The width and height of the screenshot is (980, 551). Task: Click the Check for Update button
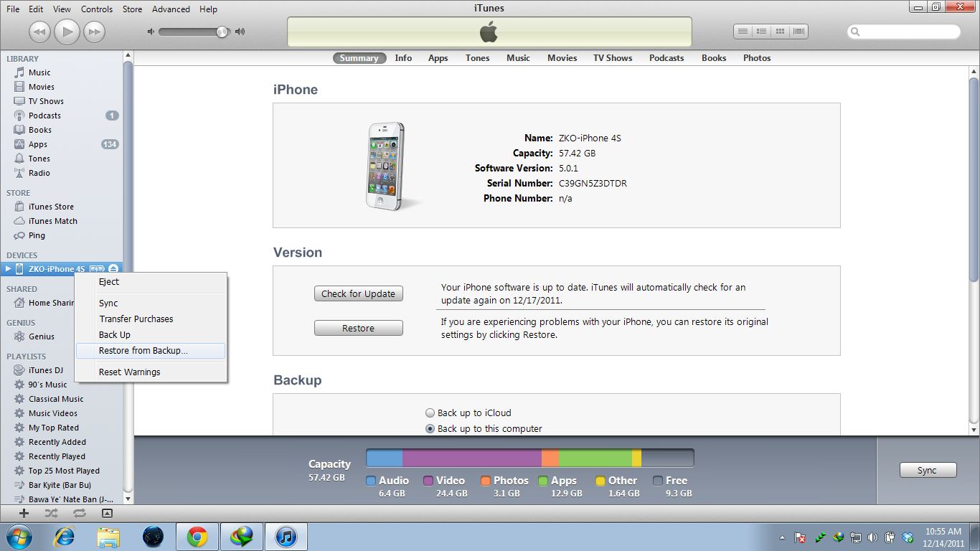358,293
